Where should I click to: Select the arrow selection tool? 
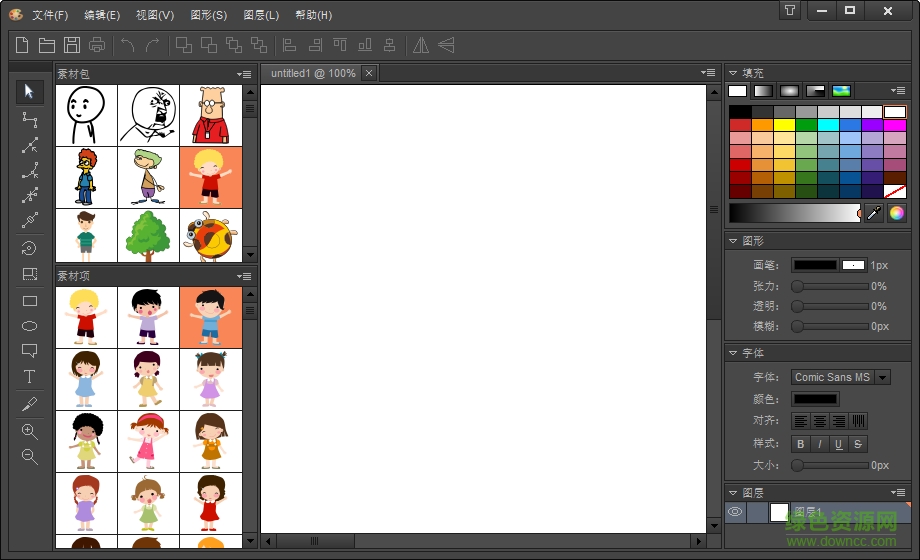[29, 92]
